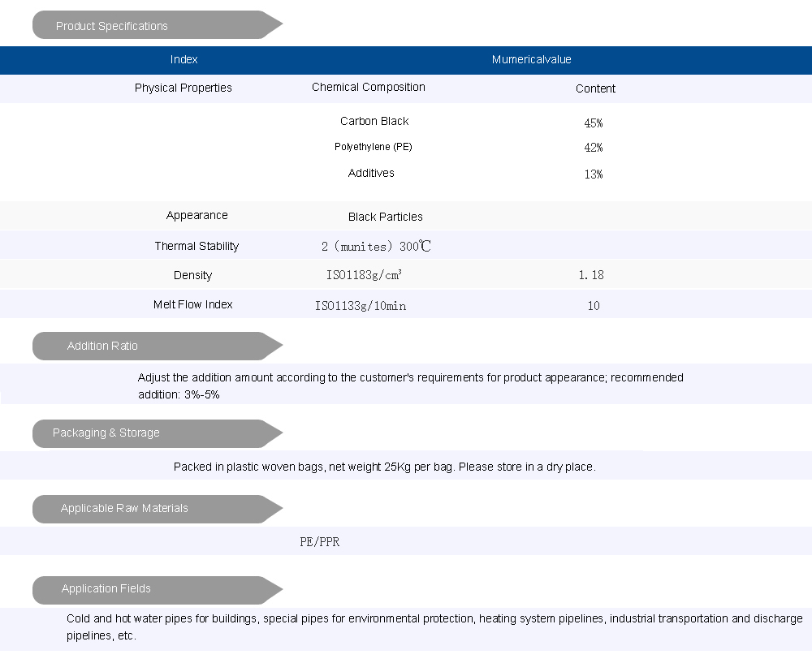Viewport: 812px width, 663px height.
Task: Click the Applicable Raw Materials header
Action: (x=124, y=508)
